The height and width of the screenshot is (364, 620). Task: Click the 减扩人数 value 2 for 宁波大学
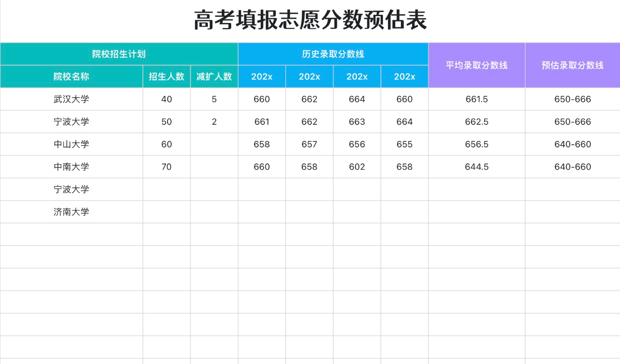coord(214,122)
